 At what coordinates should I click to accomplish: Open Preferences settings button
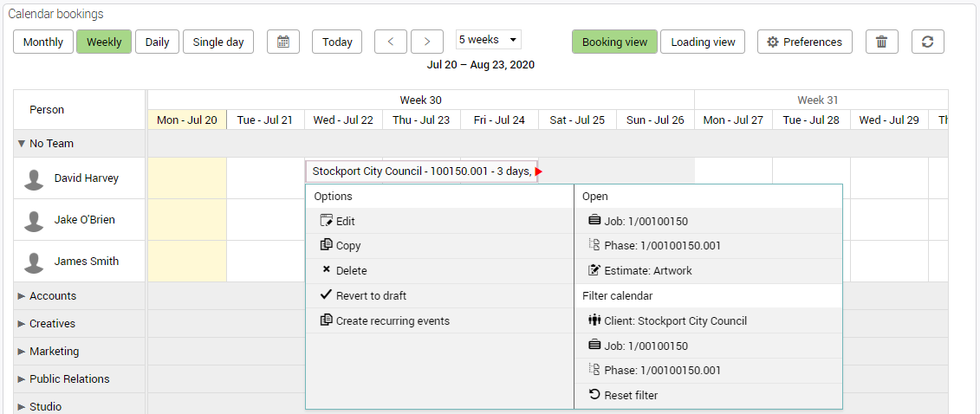[x=804, y=42]
